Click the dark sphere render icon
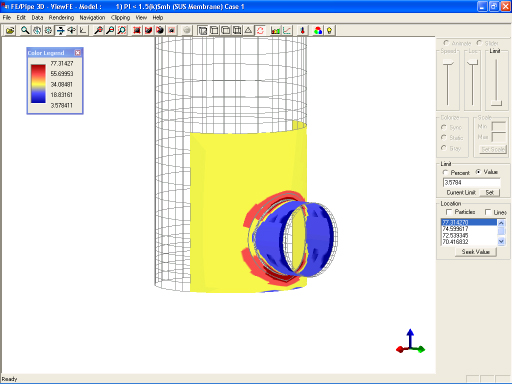 160,31
